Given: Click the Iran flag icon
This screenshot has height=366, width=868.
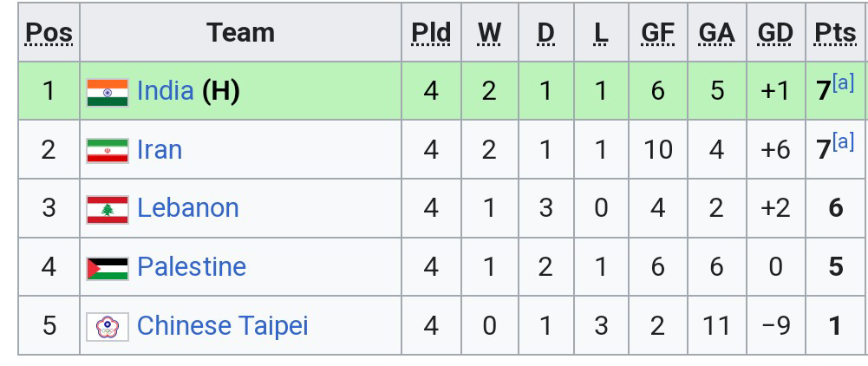Looking at the screenshot, I should [x=108, y=151].
